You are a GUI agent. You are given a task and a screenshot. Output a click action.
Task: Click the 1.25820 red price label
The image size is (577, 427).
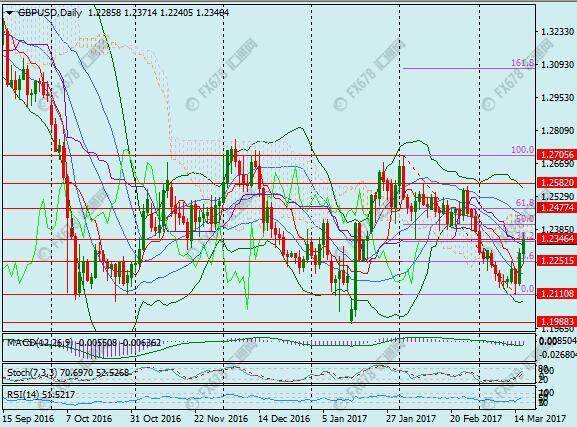557,183
